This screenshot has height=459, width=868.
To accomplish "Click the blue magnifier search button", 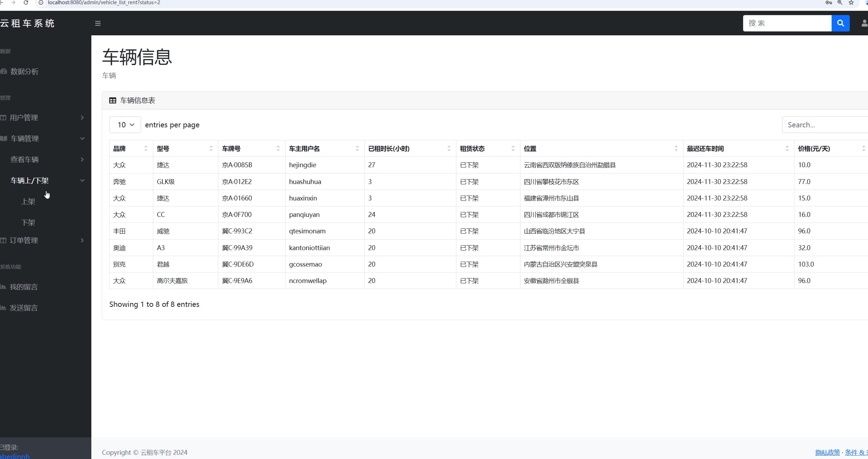I will click(840, 23).
